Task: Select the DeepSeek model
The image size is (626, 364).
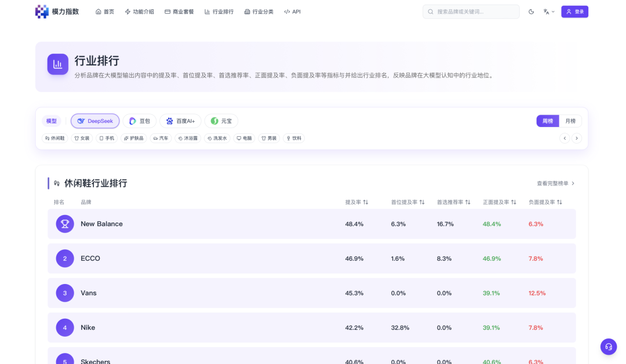Action: point(95,121)
